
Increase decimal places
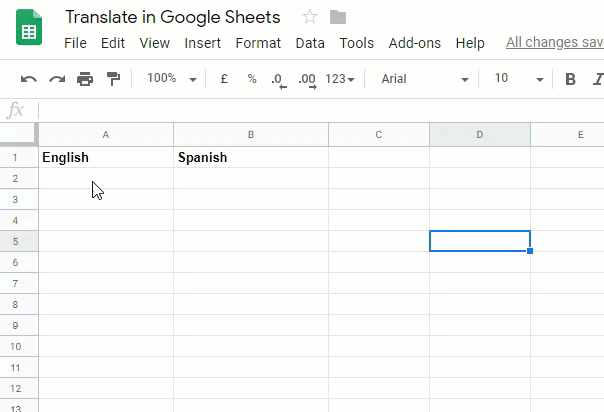pyautogui.click(x=307, y=80)
